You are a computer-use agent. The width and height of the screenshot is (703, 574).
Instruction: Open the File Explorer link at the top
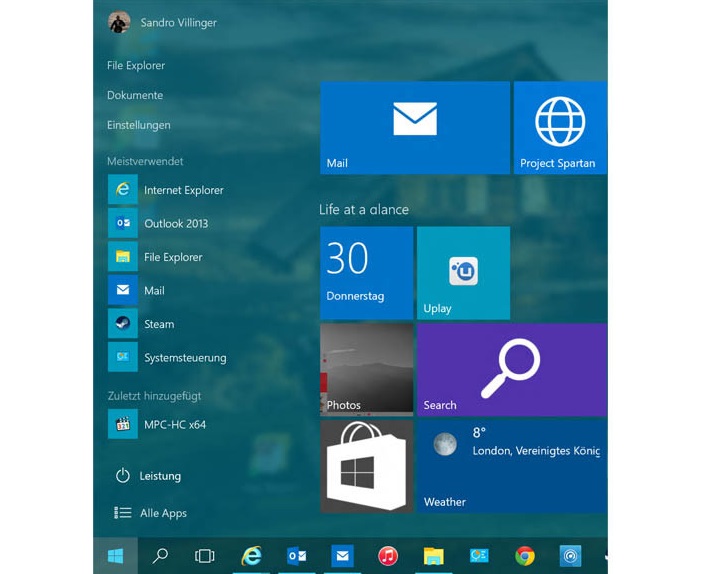[136, 65]
